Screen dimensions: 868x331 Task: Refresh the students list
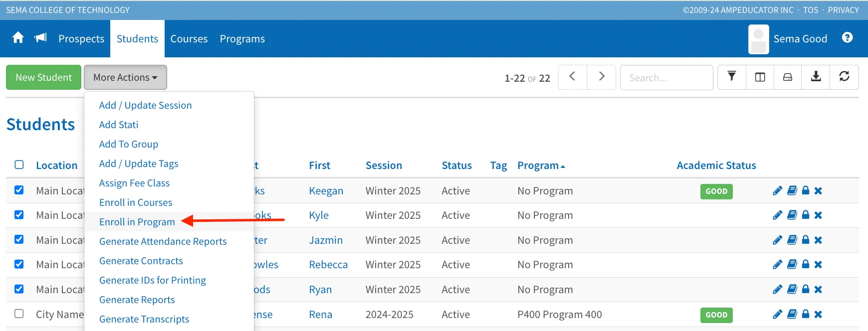844,77
